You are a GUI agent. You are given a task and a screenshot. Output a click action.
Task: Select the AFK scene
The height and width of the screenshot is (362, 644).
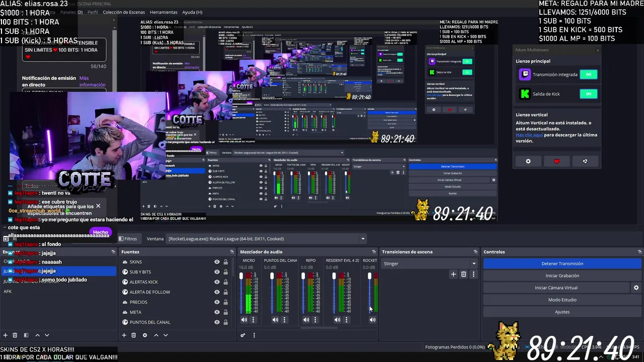click(8, 291)
